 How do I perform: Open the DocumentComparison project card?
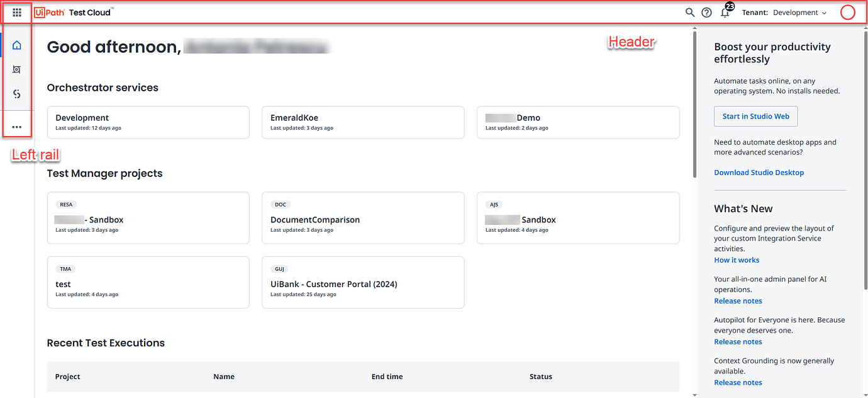pos(363,217)
